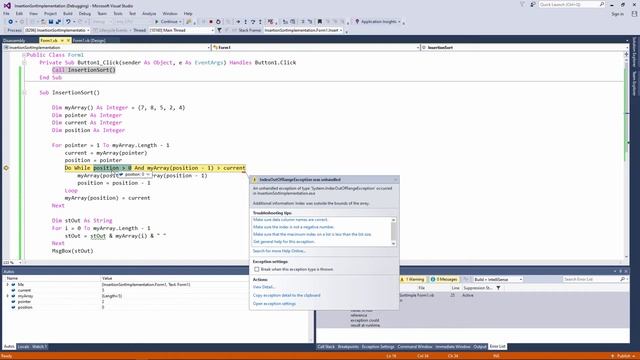Image resolution: width=640 pixels, height=360 pixels.
Task: Open the Analyze menu
Action: pyautogui.click(x=149, y=13)
